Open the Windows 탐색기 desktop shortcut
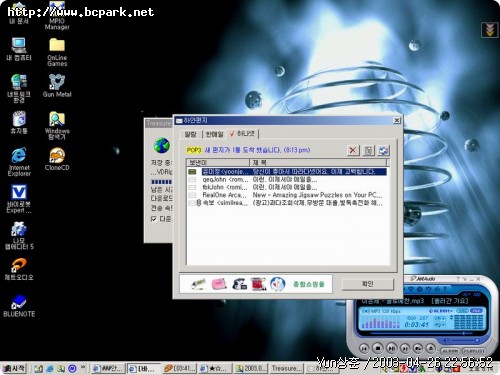This screenshot has width=500, height=375. tap(57, 125)
